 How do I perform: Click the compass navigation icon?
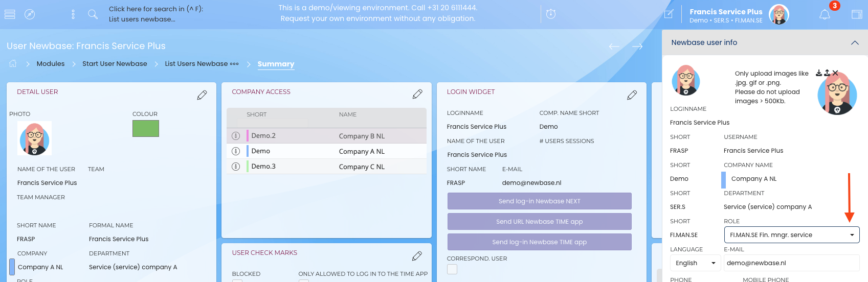click(x=30, y=14)
